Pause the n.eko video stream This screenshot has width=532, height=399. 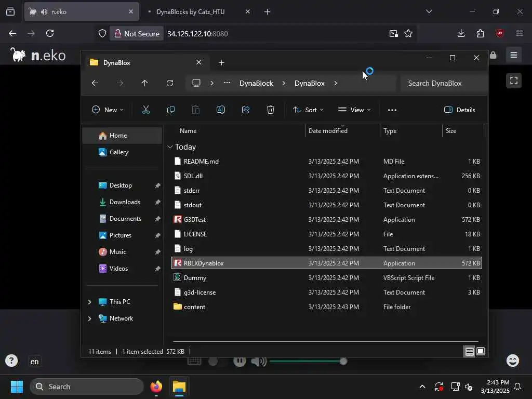240,361
